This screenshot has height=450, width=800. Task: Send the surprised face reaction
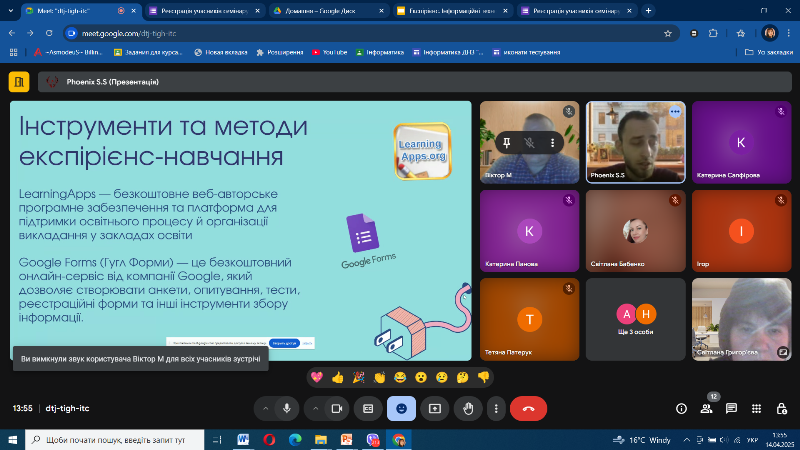pyautogui.click(x=421, y=378)
